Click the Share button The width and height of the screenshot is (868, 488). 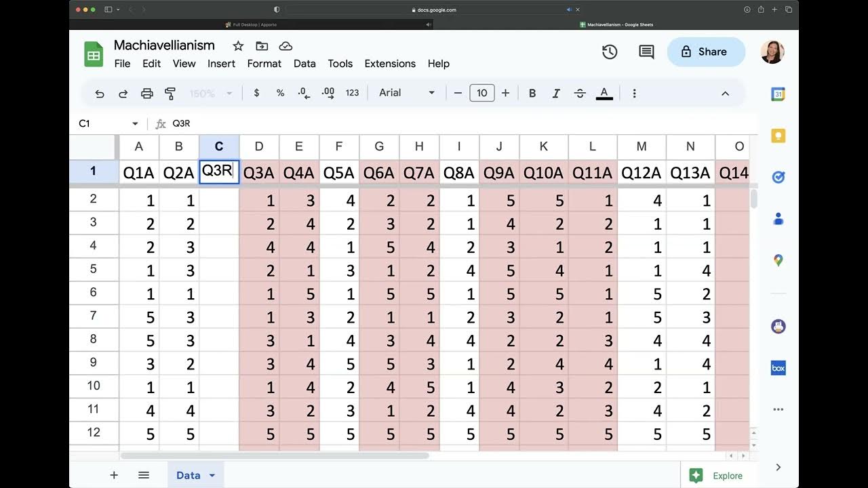coord(706,52)
